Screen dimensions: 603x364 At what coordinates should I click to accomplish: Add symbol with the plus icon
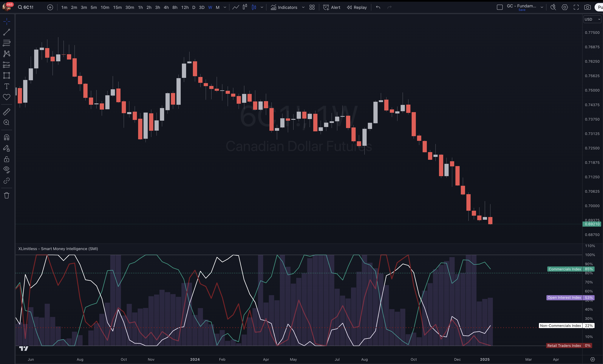[50, 7]
